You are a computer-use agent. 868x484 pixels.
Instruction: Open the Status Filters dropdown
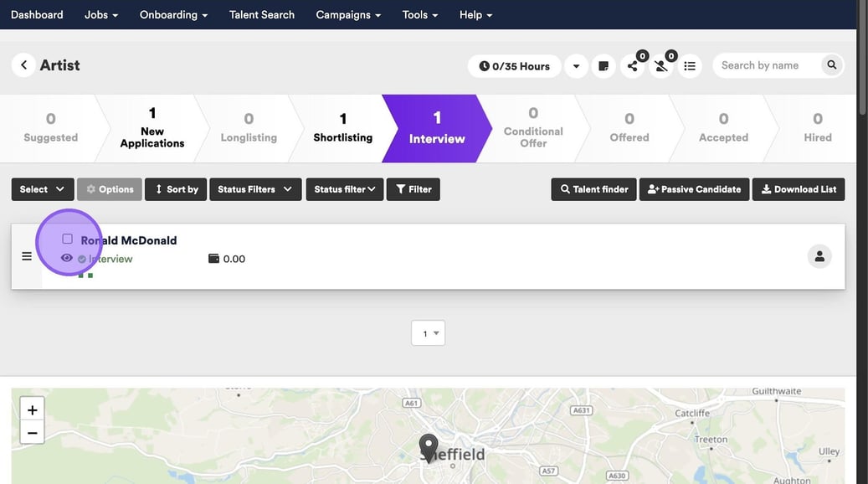tap(254, 189)
